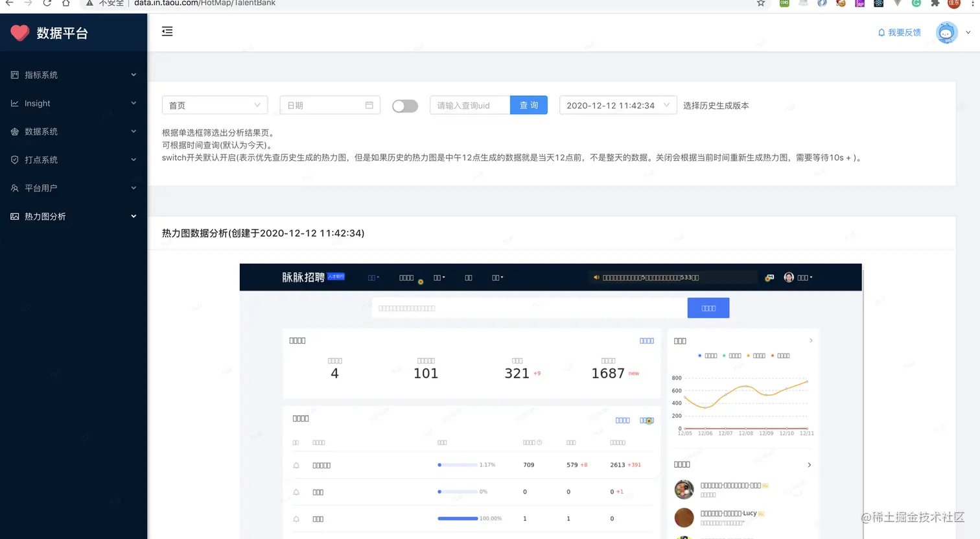Toggle the green legend series in the chart
Viewport: 980px width, 539px height.
coord(732,355)
